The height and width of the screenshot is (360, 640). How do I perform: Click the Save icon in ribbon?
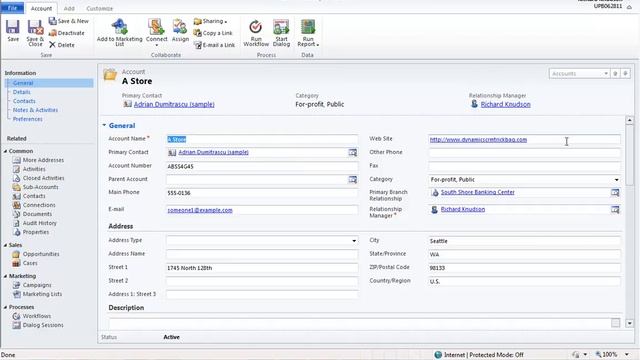pos(13,31)
